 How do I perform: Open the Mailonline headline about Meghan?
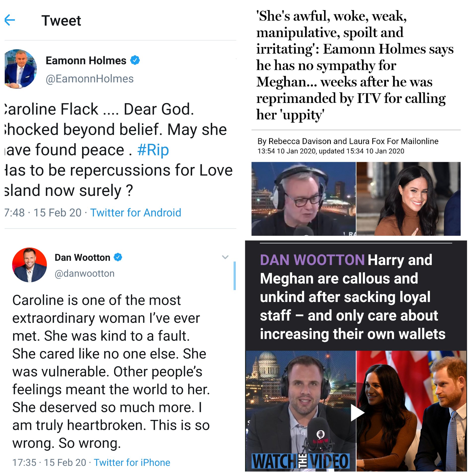coord(355,65)
